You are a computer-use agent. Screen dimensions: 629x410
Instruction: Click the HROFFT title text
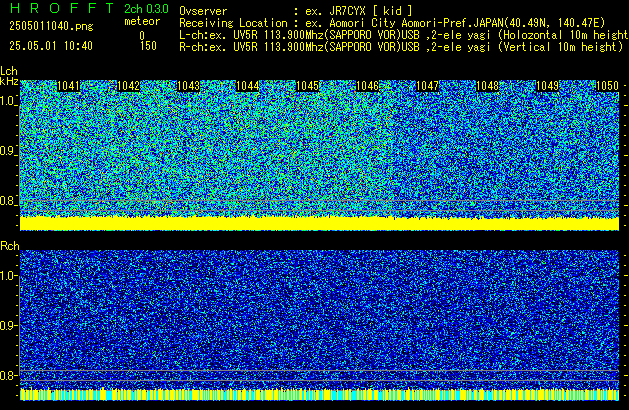[62, 8]
